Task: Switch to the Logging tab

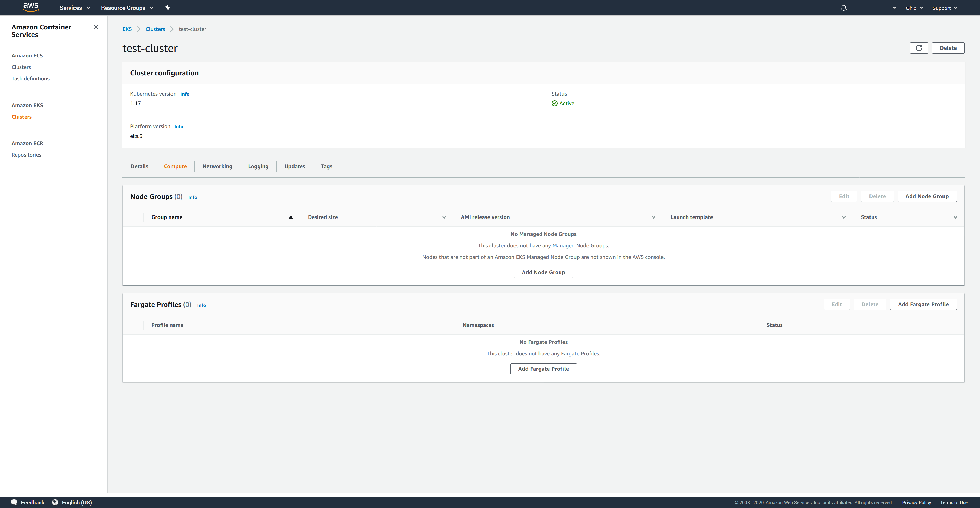Action: click(258, 166)
